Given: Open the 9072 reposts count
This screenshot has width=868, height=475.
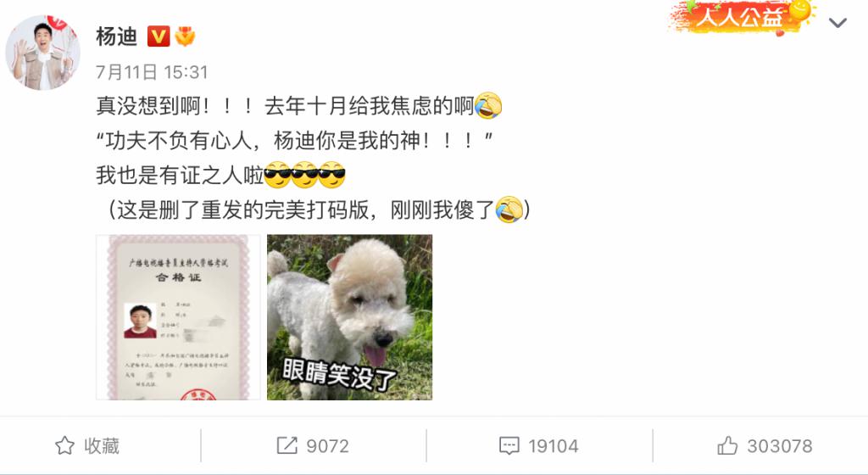Looking at the screenshot, I should (x=328, y=446).
